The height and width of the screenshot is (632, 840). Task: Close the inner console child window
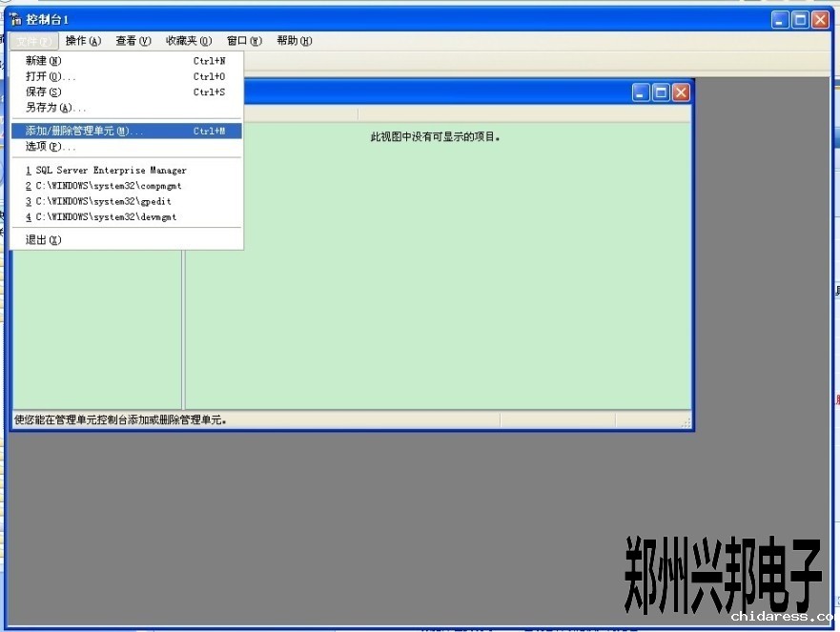click(x=681, y=92)
